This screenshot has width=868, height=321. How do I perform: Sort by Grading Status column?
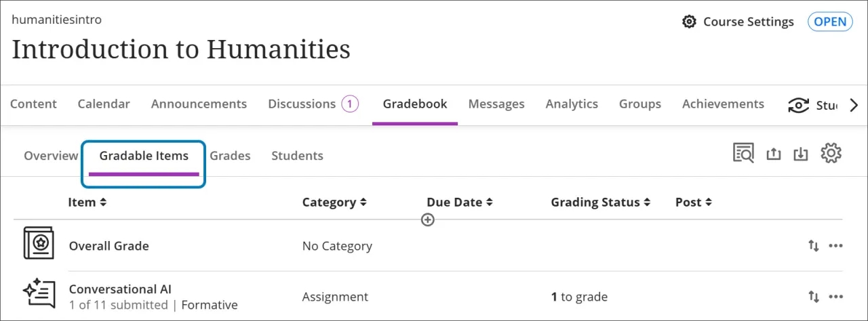[600, 202]
